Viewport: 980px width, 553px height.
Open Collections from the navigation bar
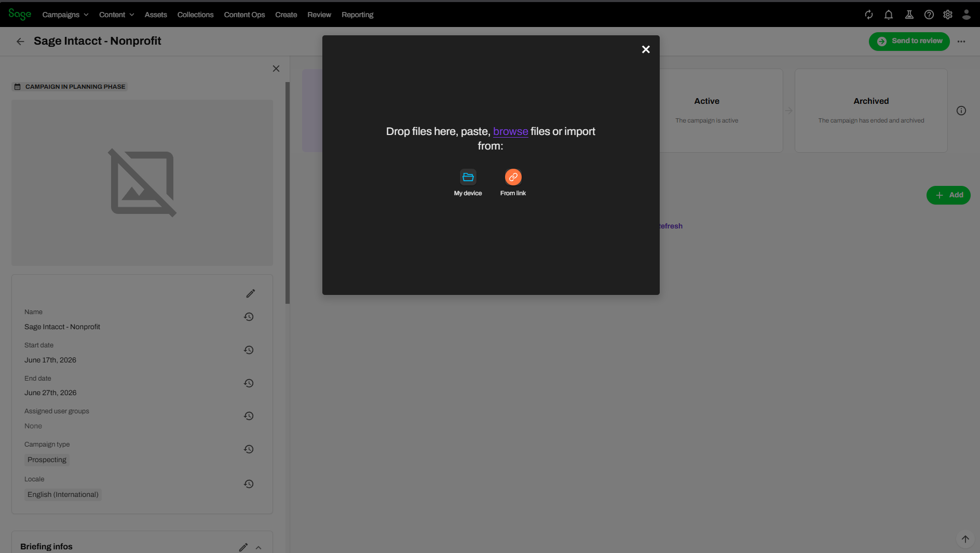click(195, 15)
